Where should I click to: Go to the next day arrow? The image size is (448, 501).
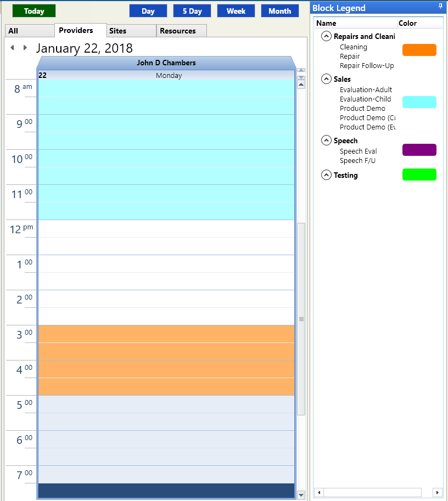tap(25, 48)
